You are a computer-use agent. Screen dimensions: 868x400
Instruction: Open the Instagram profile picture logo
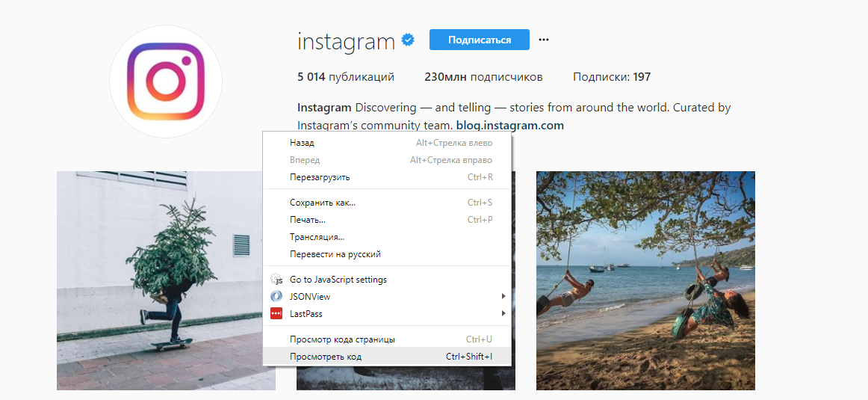(166, 81)
